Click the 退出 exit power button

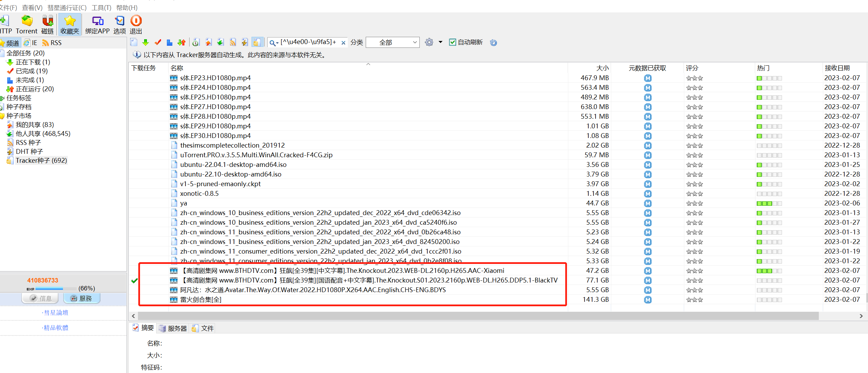[x=136, y=25]
